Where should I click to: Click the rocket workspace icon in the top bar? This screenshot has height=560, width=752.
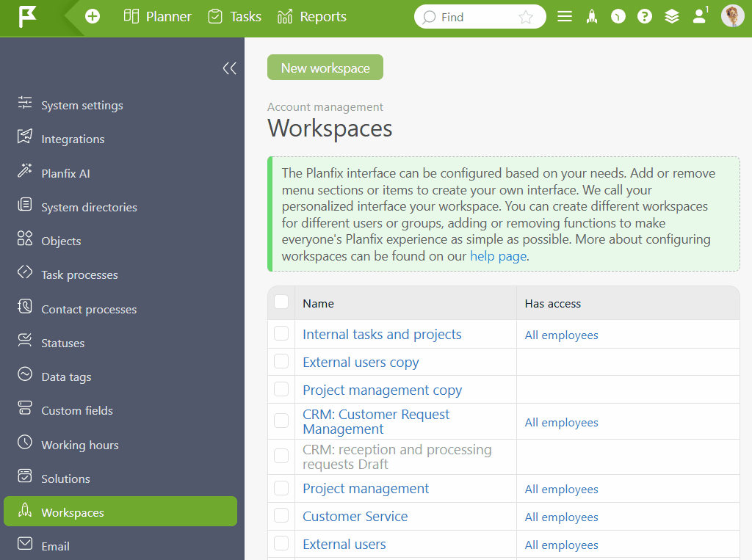click(x=592, y=17)
